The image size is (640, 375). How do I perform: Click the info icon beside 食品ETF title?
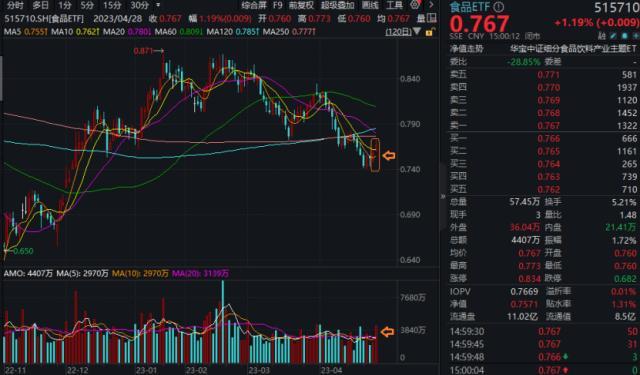coord(498,7)
